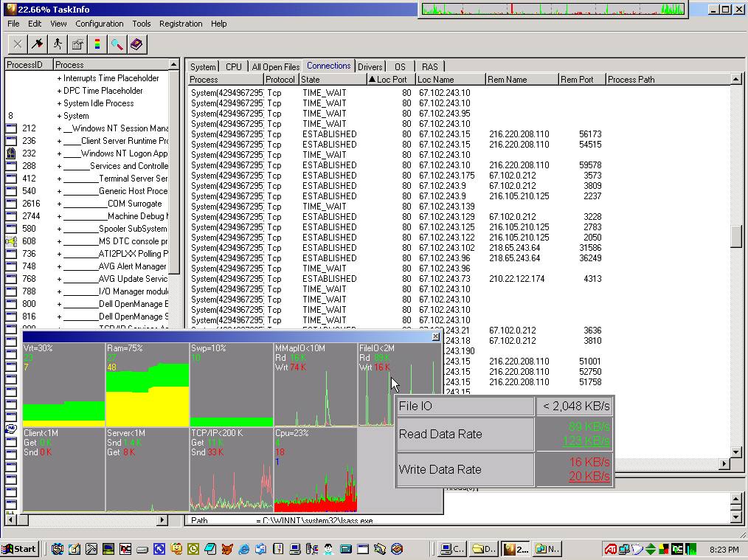Launch Internet Explorer from the quick launch bar
Viewport: 748px width, 560px height.
point(243,549)
